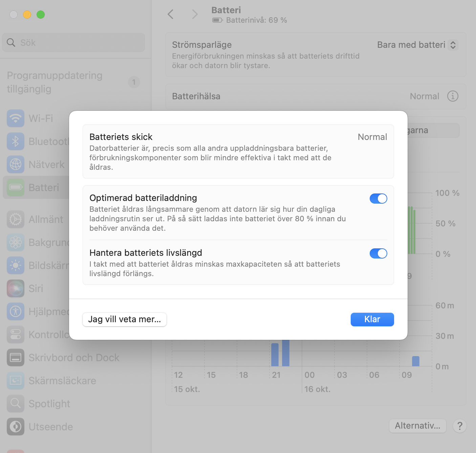Go forward with the right chevron
Viewport: 476px width, 453px height.
pyautogui.click(x=195, y=14)
